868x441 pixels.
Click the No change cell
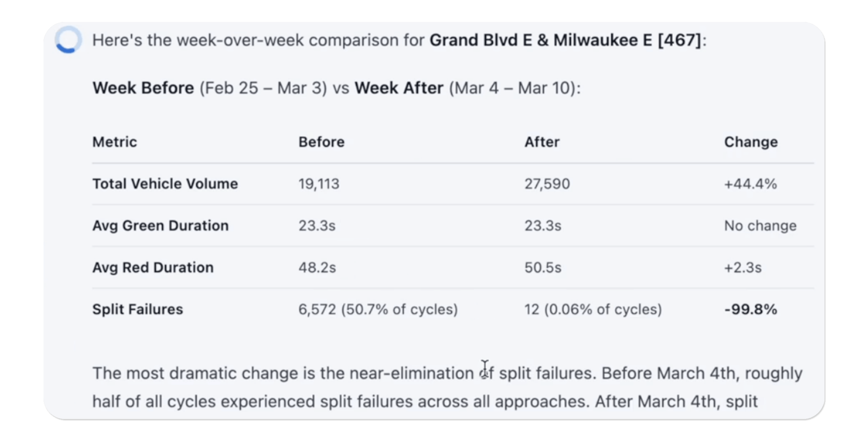tap(760, 226)
